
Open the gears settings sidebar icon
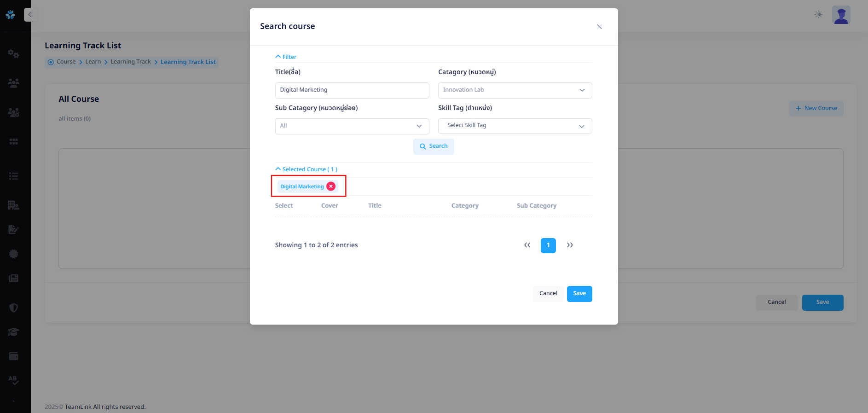13,54
